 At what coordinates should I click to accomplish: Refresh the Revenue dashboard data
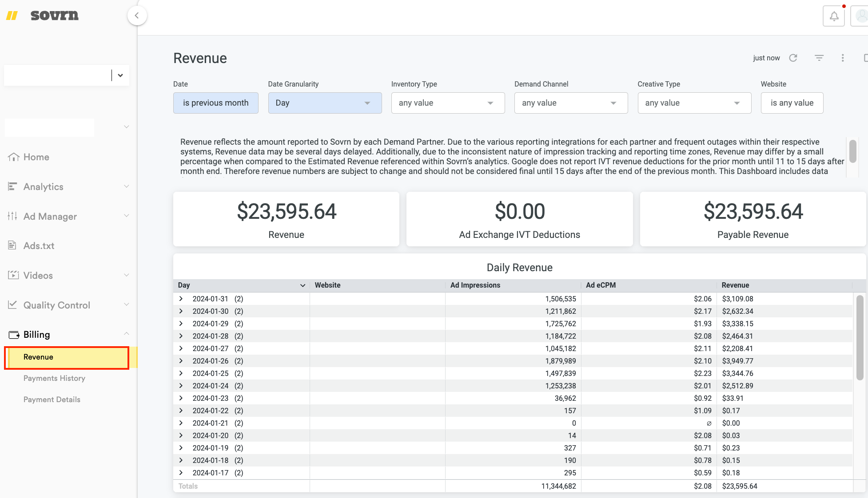click(x=793, y=58)
